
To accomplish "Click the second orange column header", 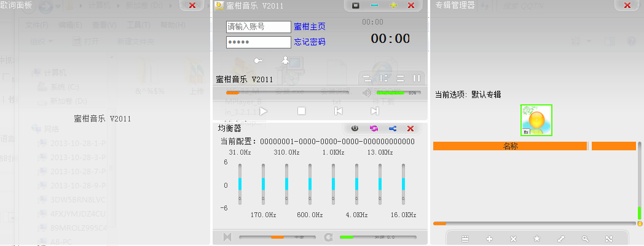I will coord(614,146).
